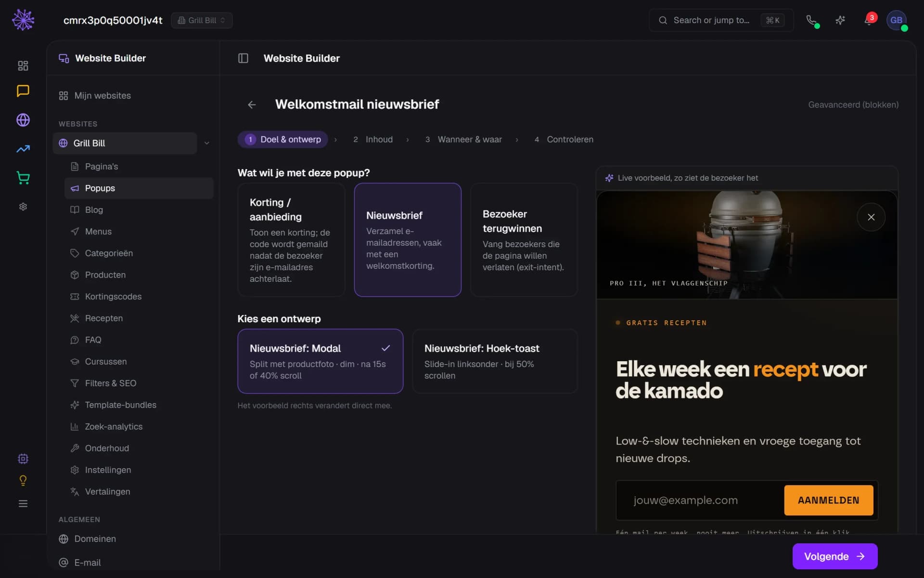Viewport: 924px width, 578px height.
Task: Open the dashboard grid icon in left rail
Action: point(23,66)
